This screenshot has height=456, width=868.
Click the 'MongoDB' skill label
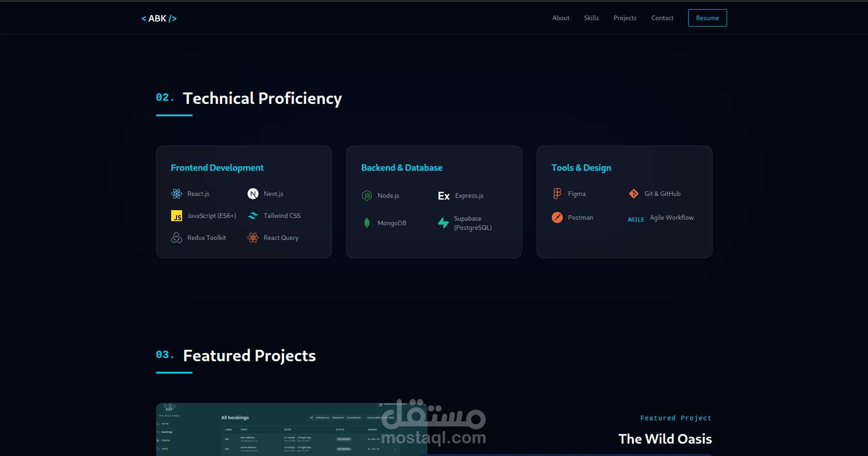392,223
